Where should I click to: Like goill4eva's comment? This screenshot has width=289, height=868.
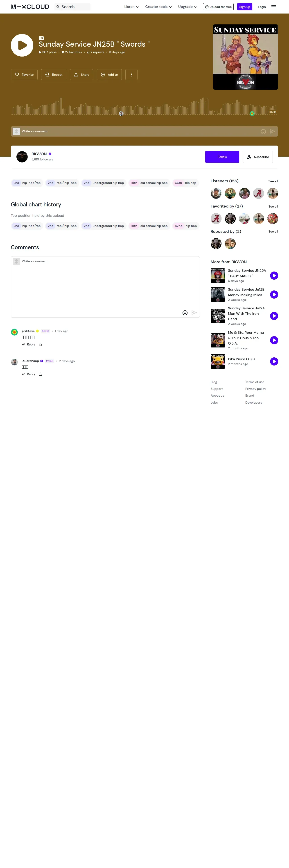(x=40, y=344)
